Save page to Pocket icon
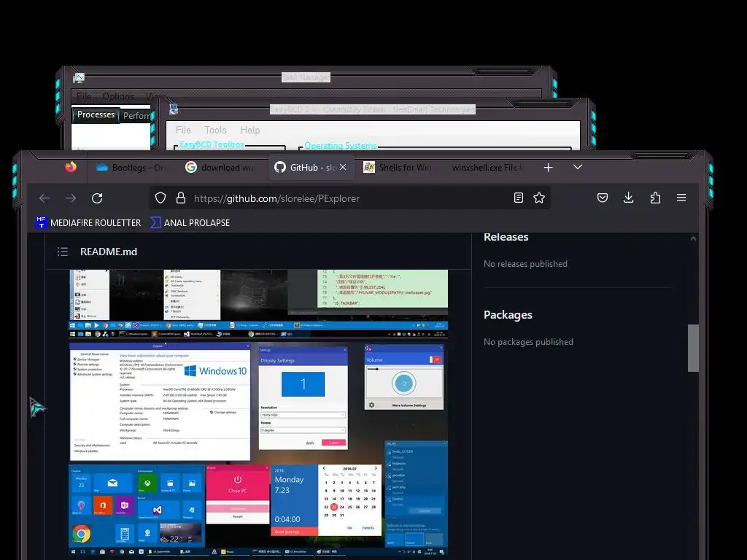Viewport: 747px width, 560px height. (602, 198)
